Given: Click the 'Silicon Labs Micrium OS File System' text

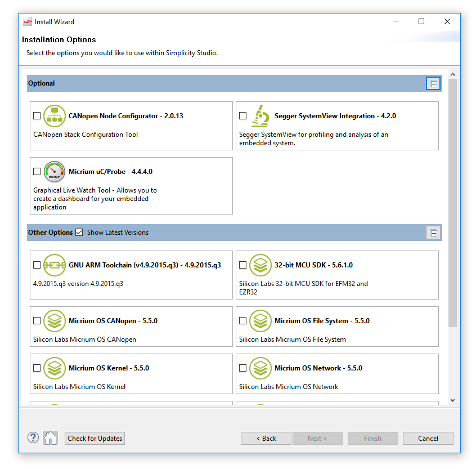Looking at the screenshot, I should click(x=293, y=340).
